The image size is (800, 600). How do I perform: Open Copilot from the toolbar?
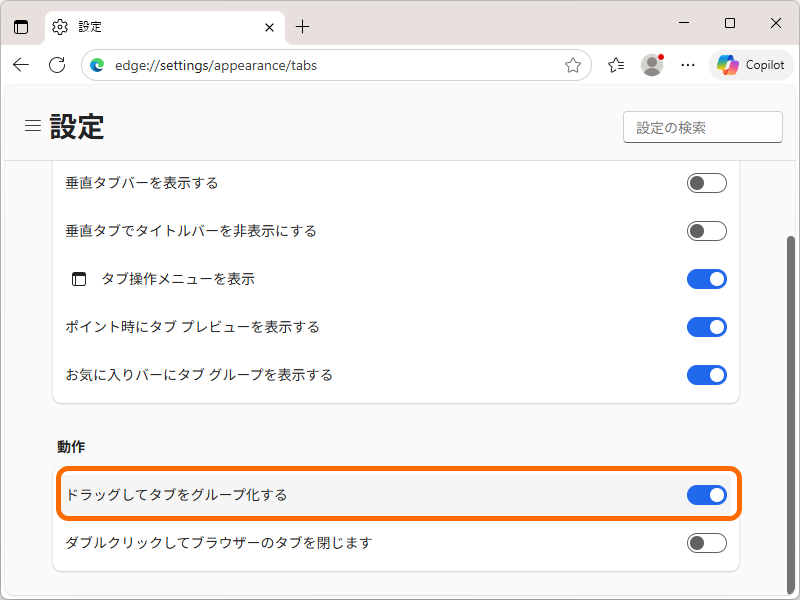[750, 64]
